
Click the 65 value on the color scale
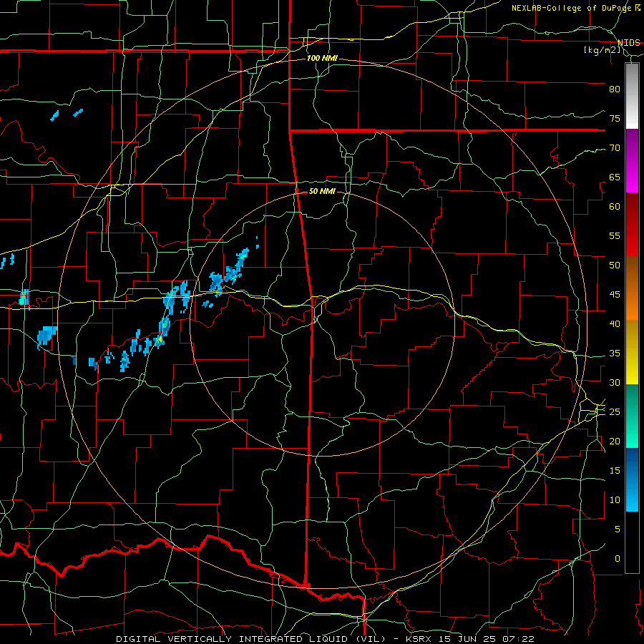click(615, 177)
